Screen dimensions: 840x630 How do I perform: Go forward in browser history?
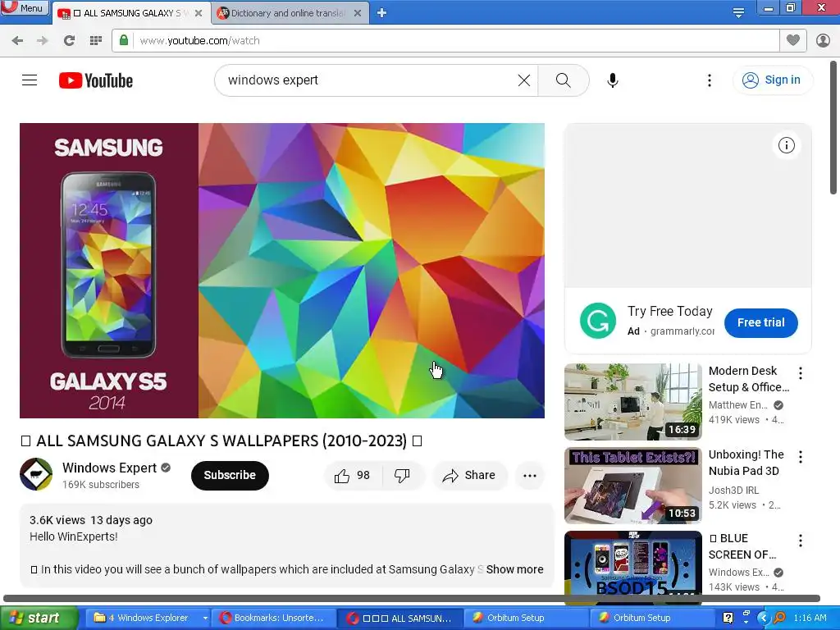(43, 41)
